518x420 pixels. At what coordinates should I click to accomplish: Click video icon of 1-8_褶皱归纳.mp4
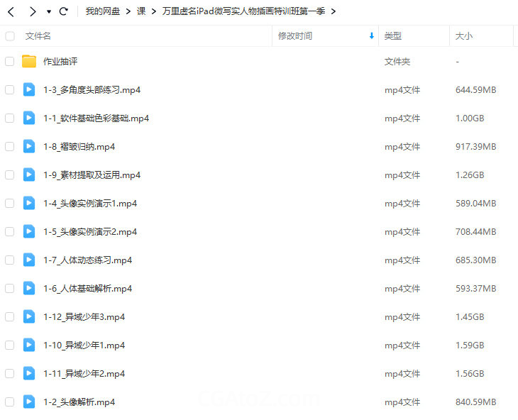(x=29, y=146)
